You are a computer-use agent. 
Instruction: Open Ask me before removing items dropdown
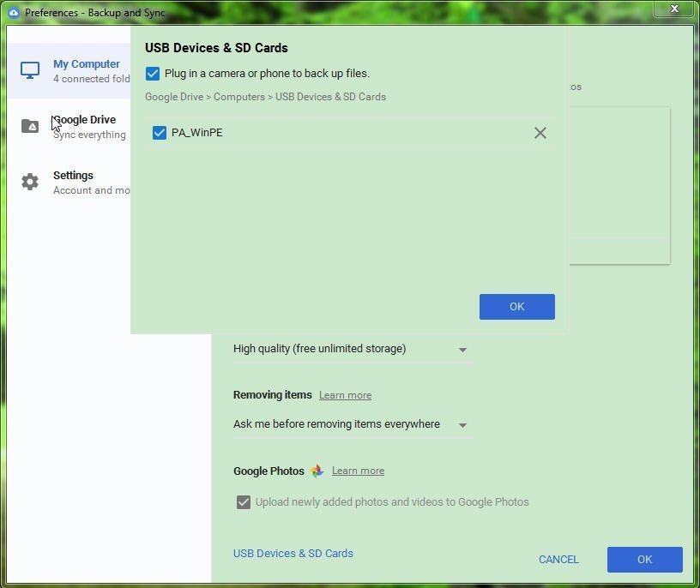(x=353, y=424)
